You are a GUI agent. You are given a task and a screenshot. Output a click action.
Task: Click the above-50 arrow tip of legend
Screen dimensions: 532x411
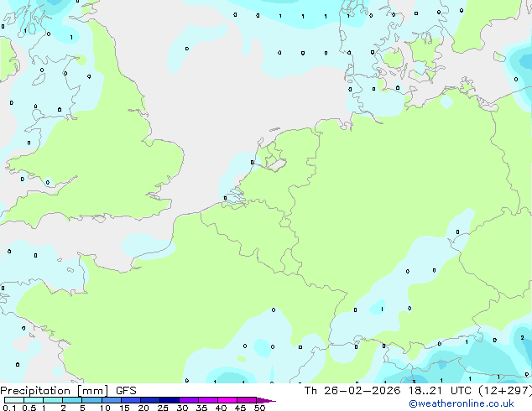(x=266, y=400)
